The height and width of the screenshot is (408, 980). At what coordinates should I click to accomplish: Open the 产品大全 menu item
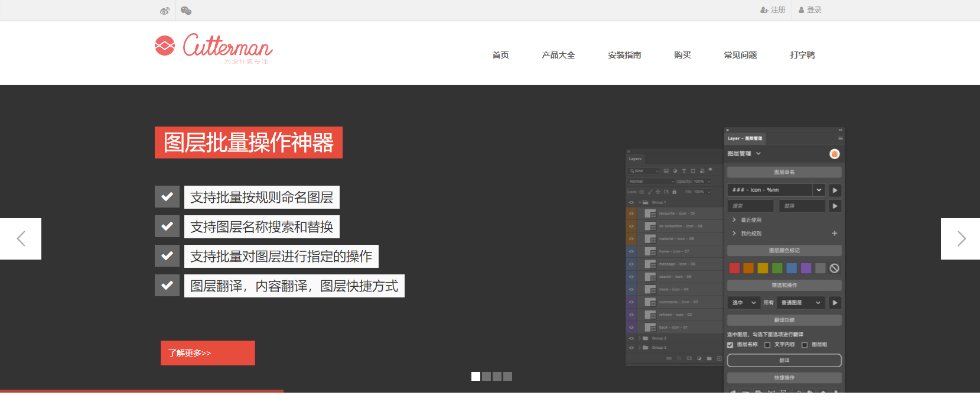(558, 55)
